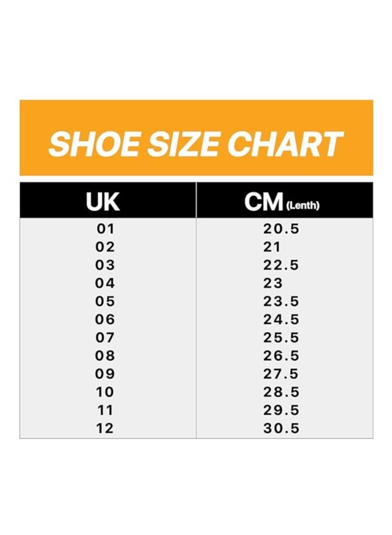392x535 pixels.
Task: Select UK size 01 cell
Action: pyautogui.click(x=106, y=229)
